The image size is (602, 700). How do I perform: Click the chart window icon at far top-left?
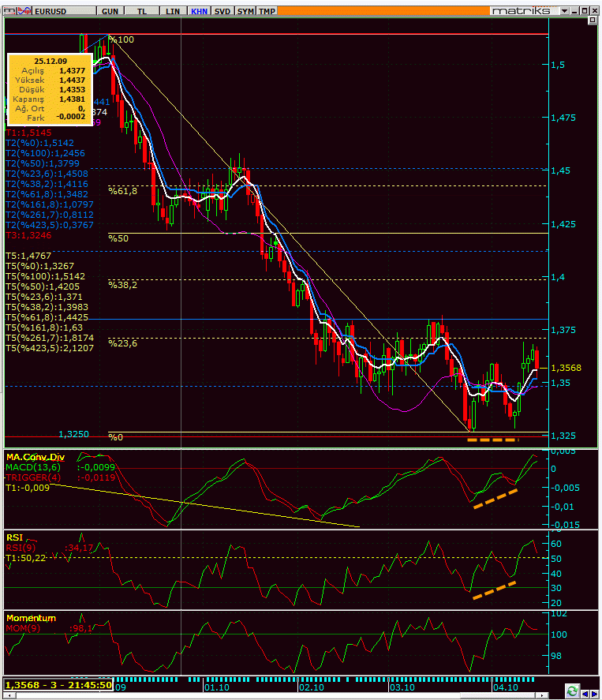(x=10, y=11)
